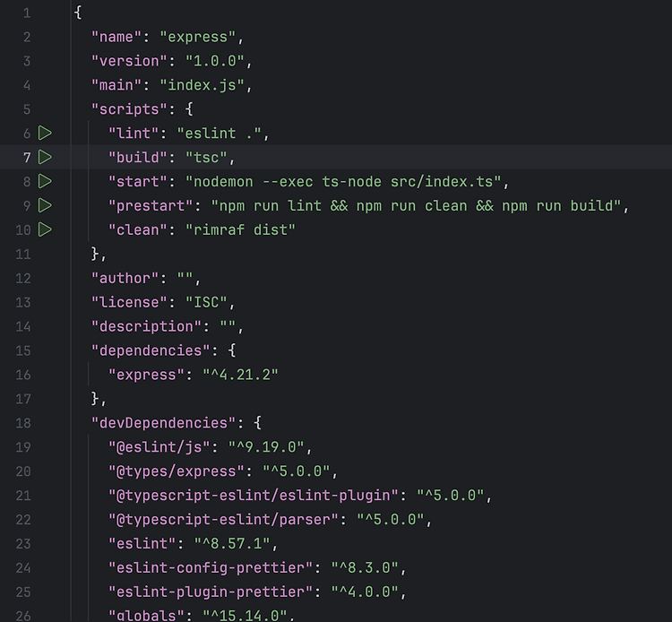Click the "version" key

coord(129,61)
